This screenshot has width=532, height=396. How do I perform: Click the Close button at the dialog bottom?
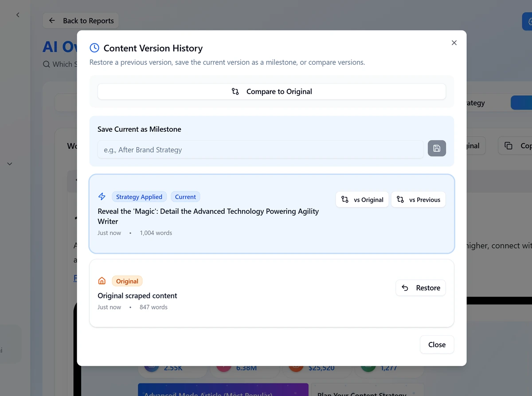click(x=437, y=345)
